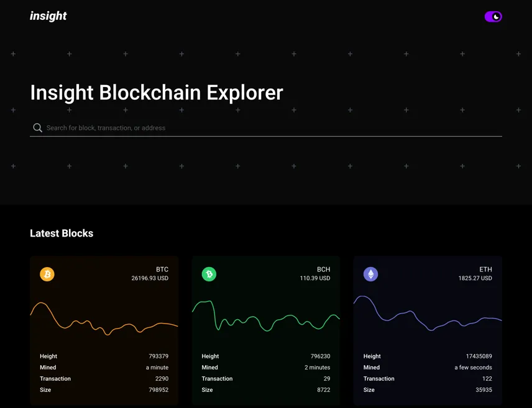
Task: Click BCH block height 796230
Action: click(x=320, y=356)
